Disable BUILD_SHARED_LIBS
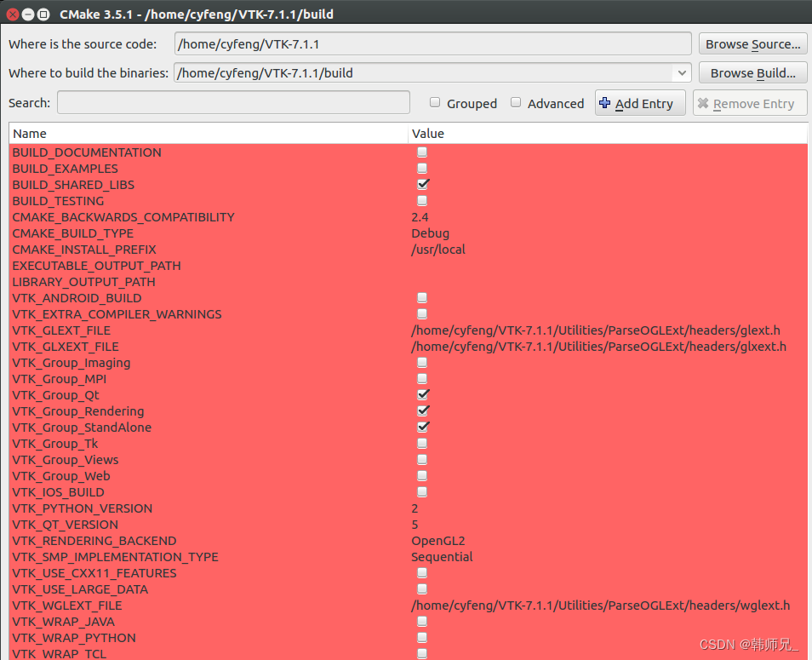The image size is (812, 660). pos(422,184)
